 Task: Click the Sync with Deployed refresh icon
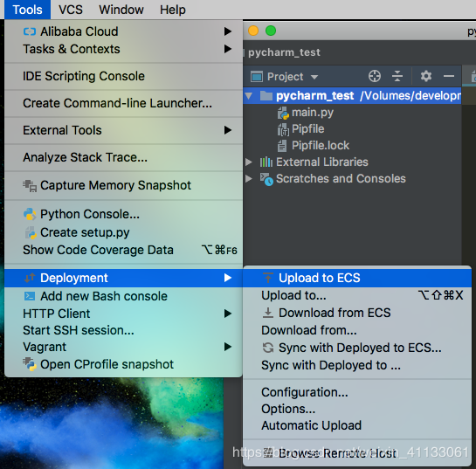point(268,348)
